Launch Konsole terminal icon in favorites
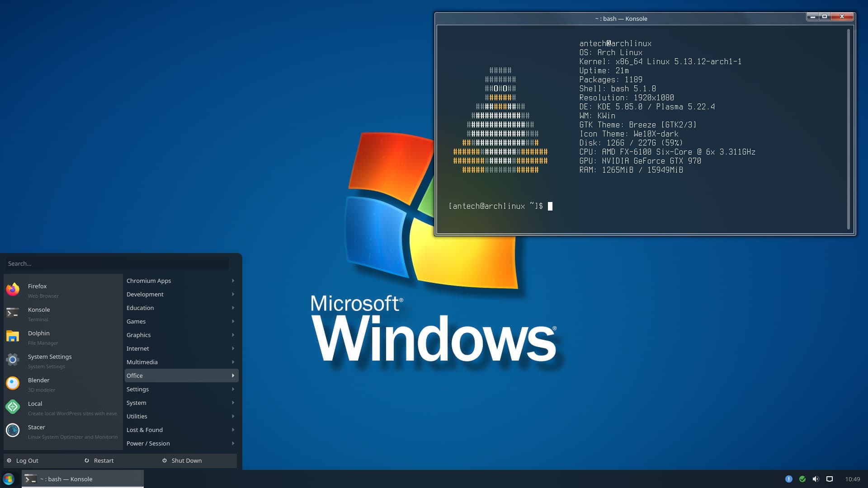This screenshot has height=488, width=868. coord(13,313)
